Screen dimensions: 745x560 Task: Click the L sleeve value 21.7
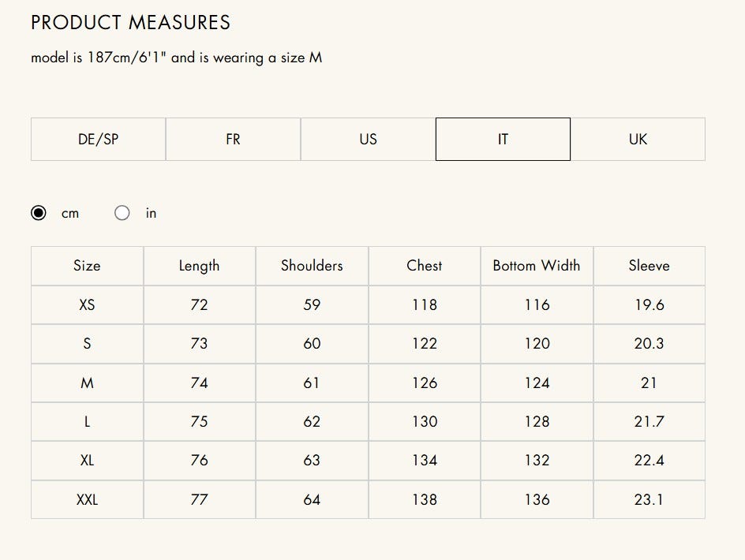click(x=649, y=421)
